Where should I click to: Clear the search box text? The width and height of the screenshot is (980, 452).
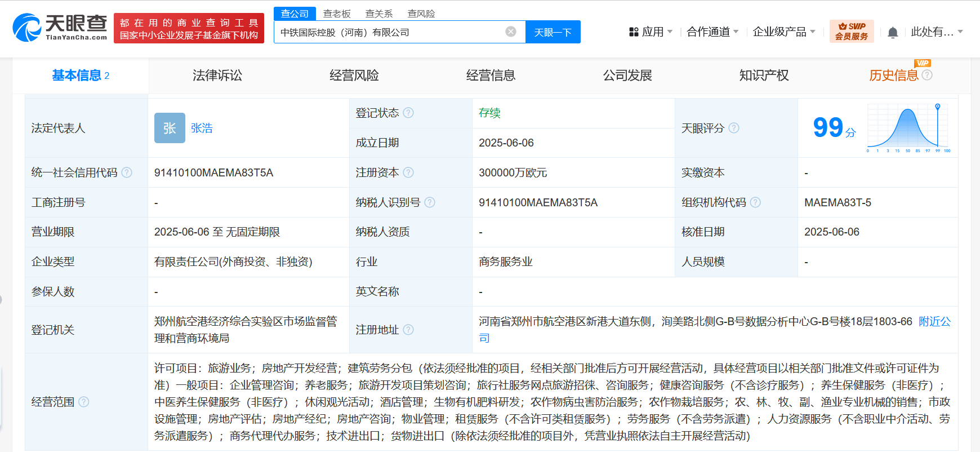coord(511,32)
